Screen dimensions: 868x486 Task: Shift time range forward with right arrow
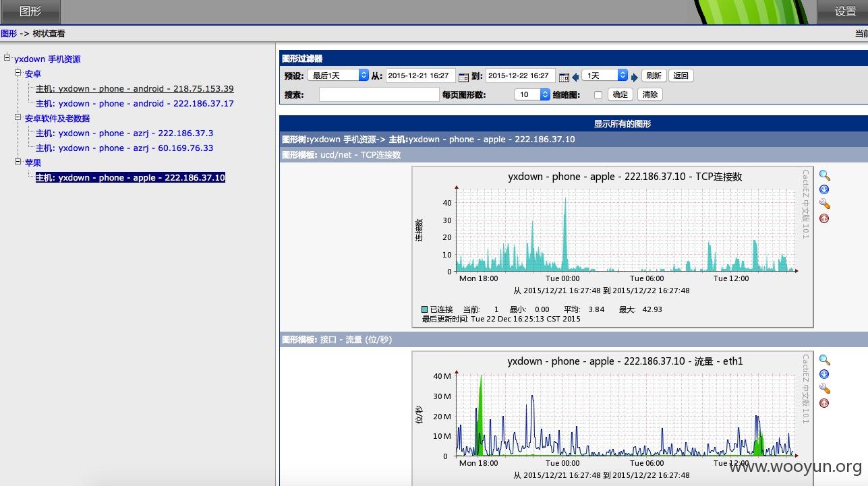(x=635, y=77)
